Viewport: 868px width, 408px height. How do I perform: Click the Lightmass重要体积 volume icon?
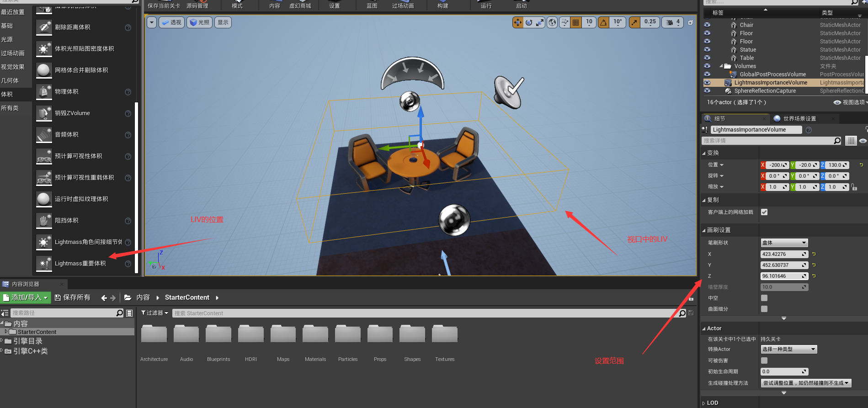coord(44,264)
